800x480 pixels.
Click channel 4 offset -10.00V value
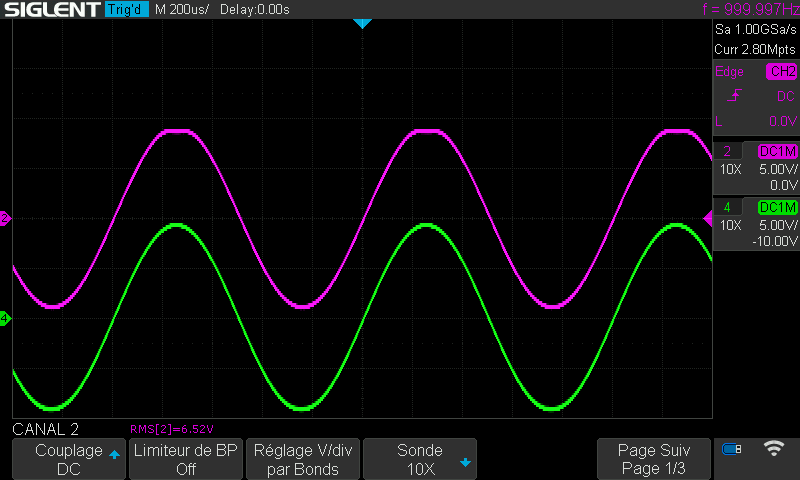click(774, 241)
